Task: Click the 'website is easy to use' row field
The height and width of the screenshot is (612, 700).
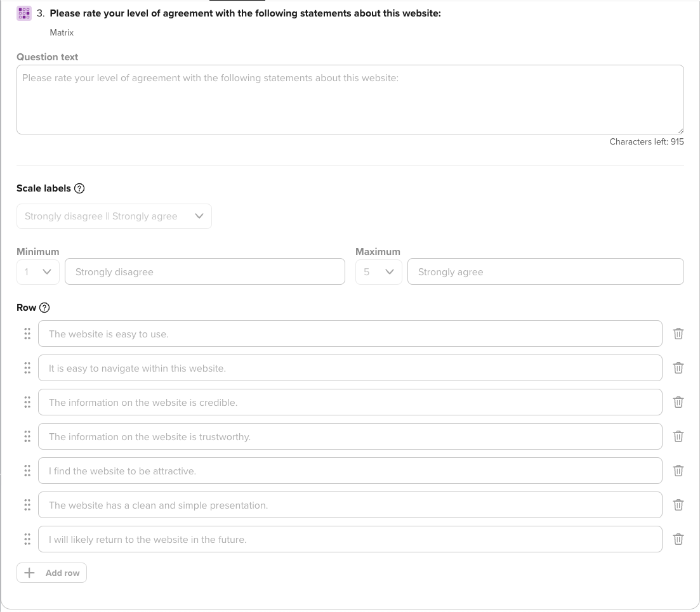Action: [x=350, y=334]
